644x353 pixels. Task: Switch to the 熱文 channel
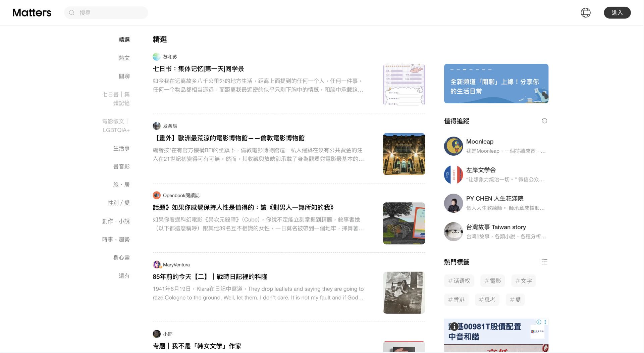124,58
